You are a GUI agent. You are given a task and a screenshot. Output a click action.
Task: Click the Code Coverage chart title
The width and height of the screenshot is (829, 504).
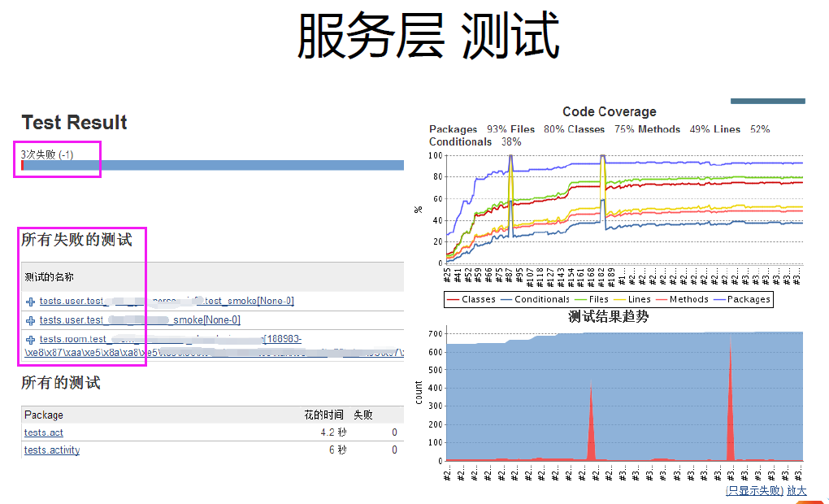point(609,111)
